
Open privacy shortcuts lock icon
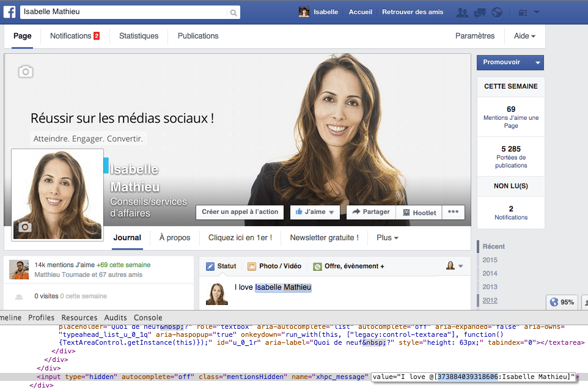pyautogui.click(x=523, y=12)
